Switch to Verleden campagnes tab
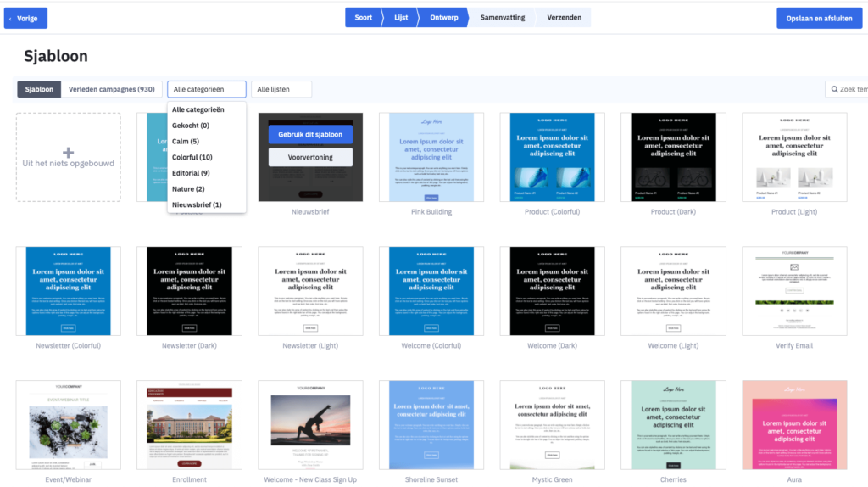 point(112,89)
